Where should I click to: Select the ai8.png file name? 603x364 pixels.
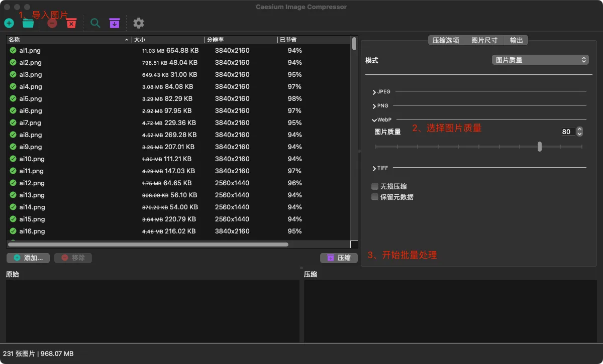[x=31, y=135]
